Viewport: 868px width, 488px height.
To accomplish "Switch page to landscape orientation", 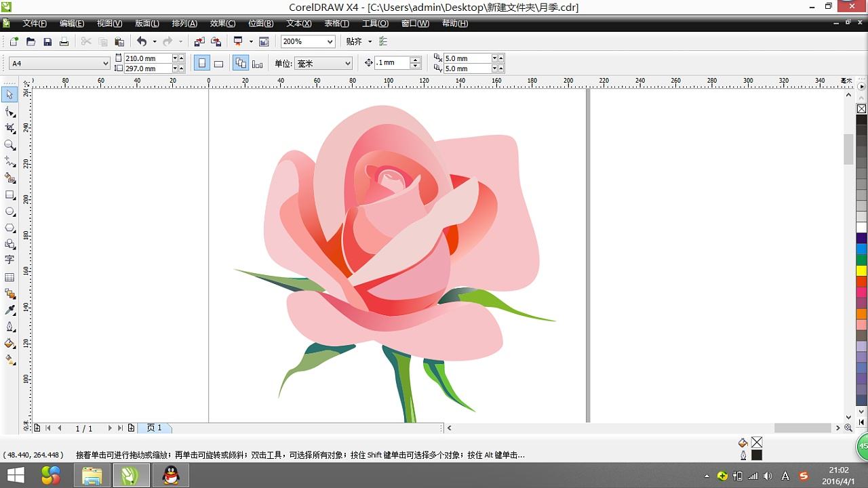I will (x=218, y=64).
